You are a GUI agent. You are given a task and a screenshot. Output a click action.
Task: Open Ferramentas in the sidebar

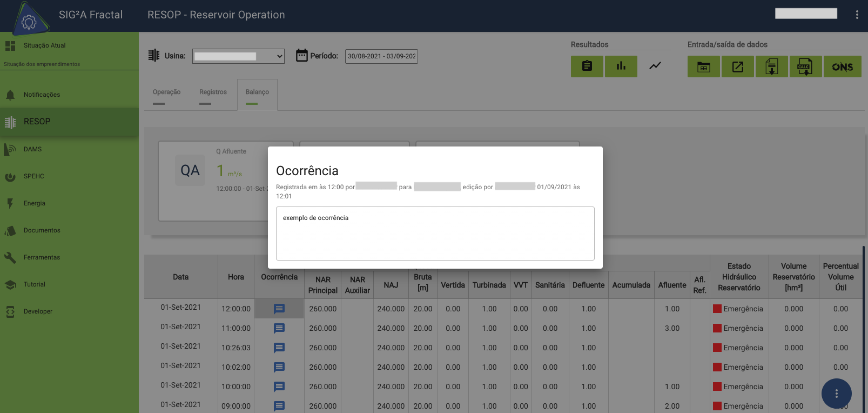point(42,257)
